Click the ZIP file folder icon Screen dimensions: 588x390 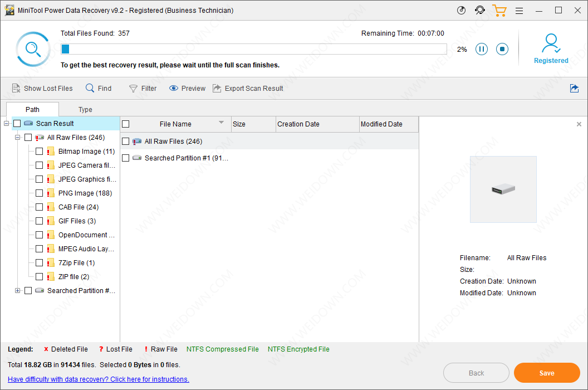(x=51, y=277)
